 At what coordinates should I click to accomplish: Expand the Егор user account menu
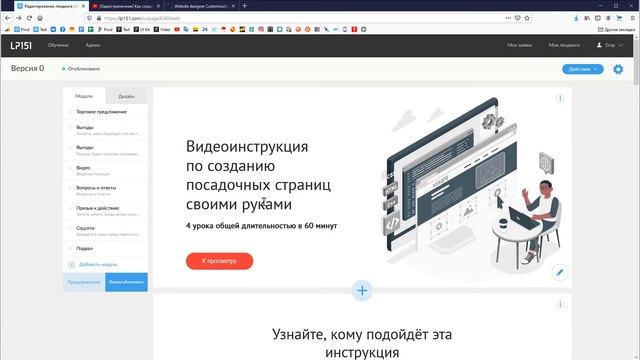tap(610, 45)
